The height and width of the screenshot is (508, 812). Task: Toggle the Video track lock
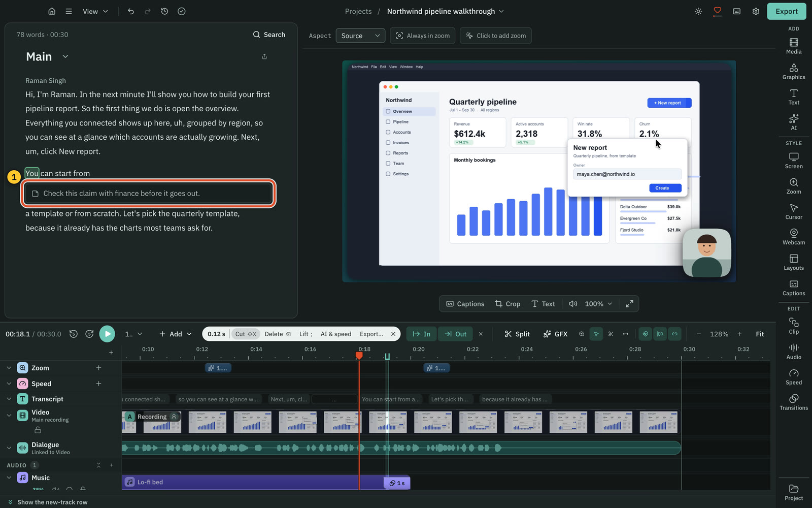click(38, 430)
